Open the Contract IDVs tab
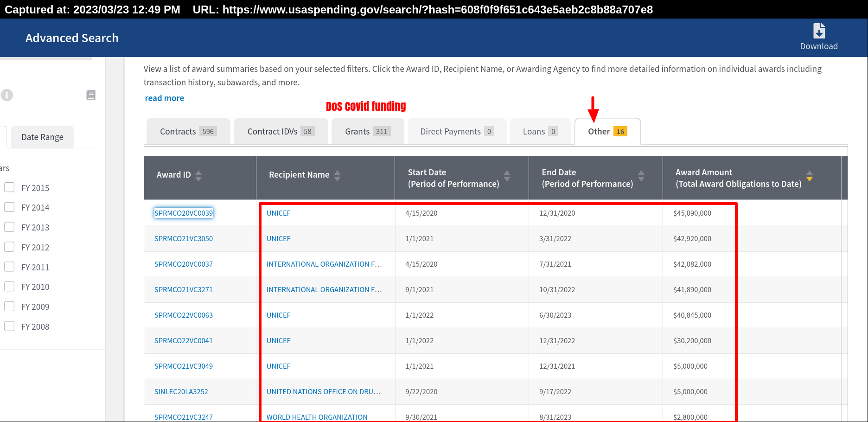Viewport: 868px width, 422px height. (281, 131)
